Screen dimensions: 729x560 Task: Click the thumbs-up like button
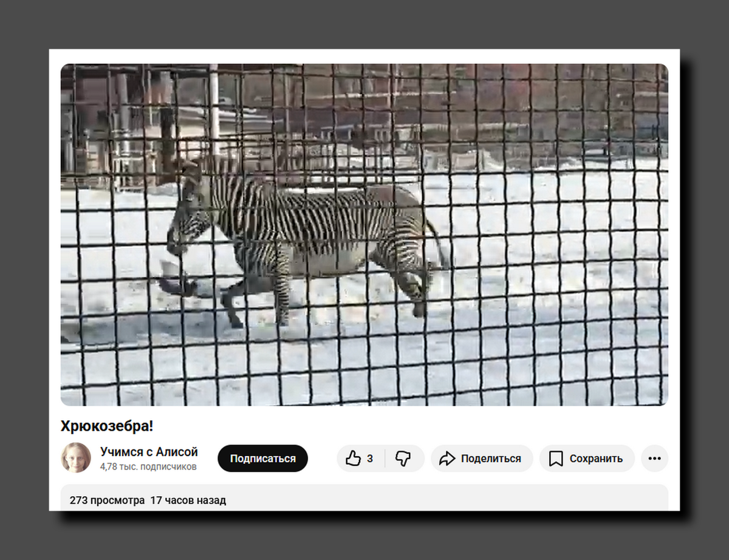click(x=360, y=459)
